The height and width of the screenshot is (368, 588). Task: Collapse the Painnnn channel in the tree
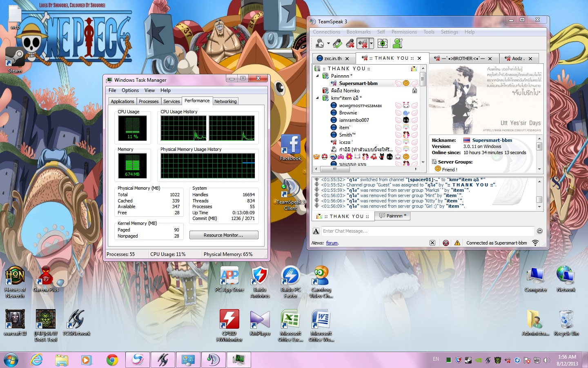[x=318, y=76]
